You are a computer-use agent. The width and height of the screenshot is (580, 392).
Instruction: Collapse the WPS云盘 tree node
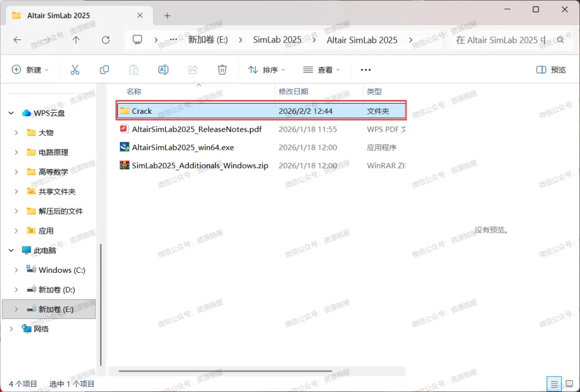(11, 113)
